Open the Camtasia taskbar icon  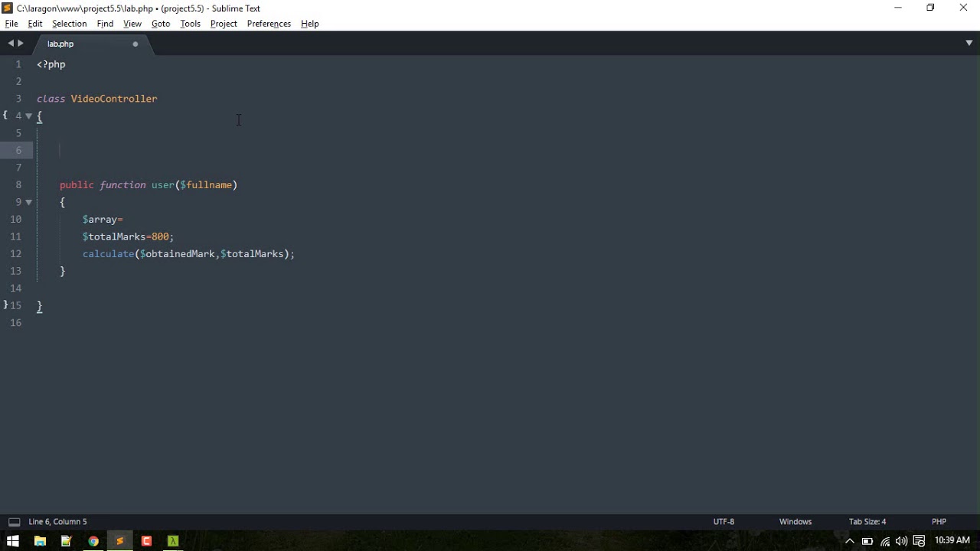coord(146,541)
